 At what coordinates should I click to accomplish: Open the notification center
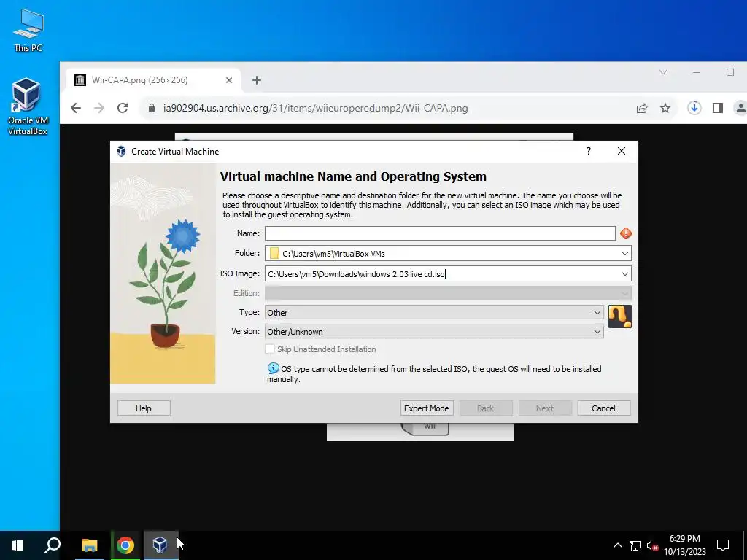coord(723,545)
